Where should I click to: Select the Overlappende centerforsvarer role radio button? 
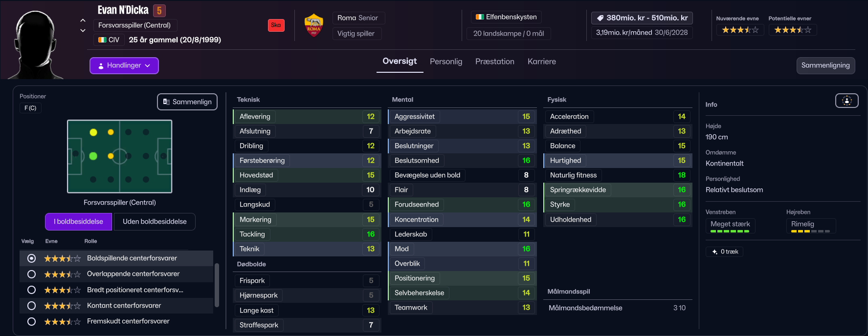32,274
